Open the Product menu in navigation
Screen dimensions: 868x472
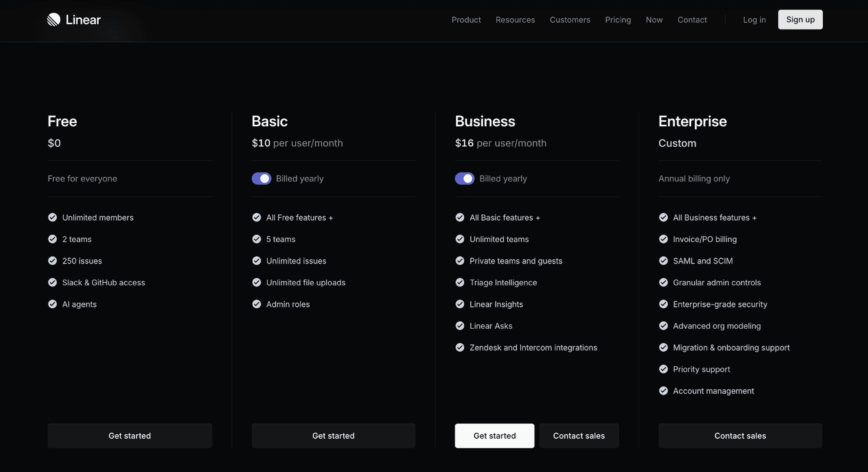tap(466, 20)
